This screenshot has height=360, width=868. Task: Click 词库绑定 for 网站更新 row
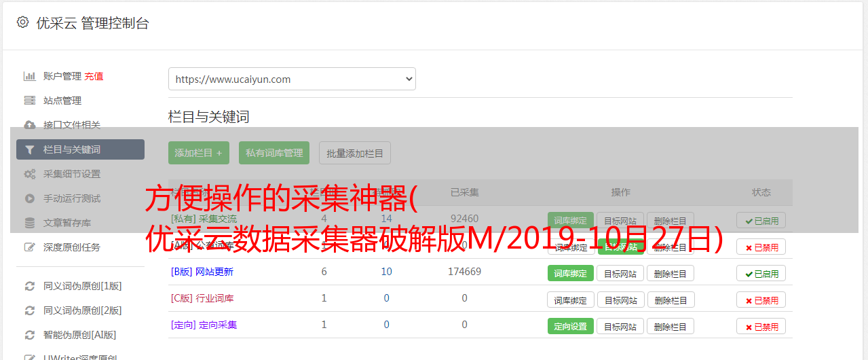coord(571,274)
